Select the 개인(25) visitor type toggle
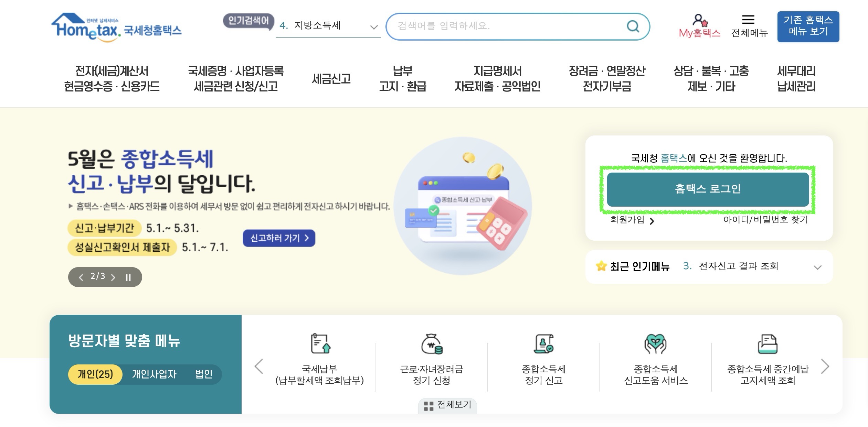This screenshot has height=427, width=868. click(95, 374)
